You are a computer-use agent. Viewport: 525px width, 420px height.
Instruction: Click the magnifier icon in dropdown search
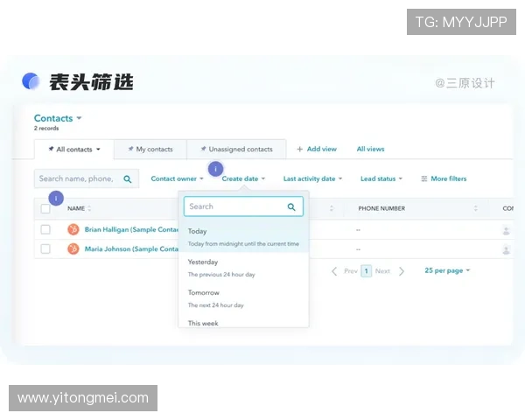coord(291,207)
